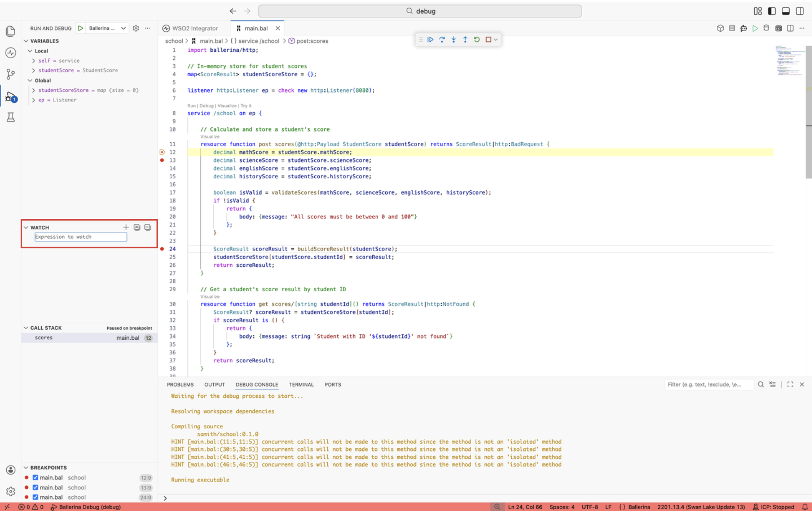The image size is (812, 511).
Task: Toggle the bottom panel layout icon
Action: pyautogui.click(x=785, y=11)
